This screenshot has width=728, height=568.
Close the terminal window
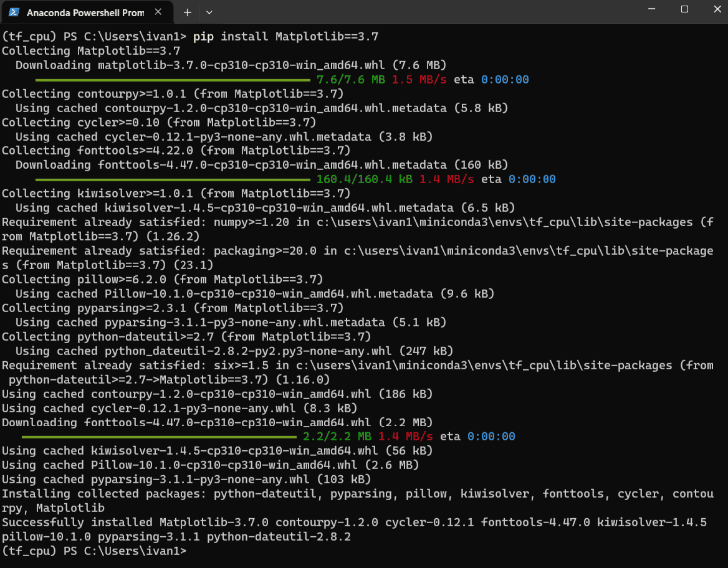click(717, 9)
